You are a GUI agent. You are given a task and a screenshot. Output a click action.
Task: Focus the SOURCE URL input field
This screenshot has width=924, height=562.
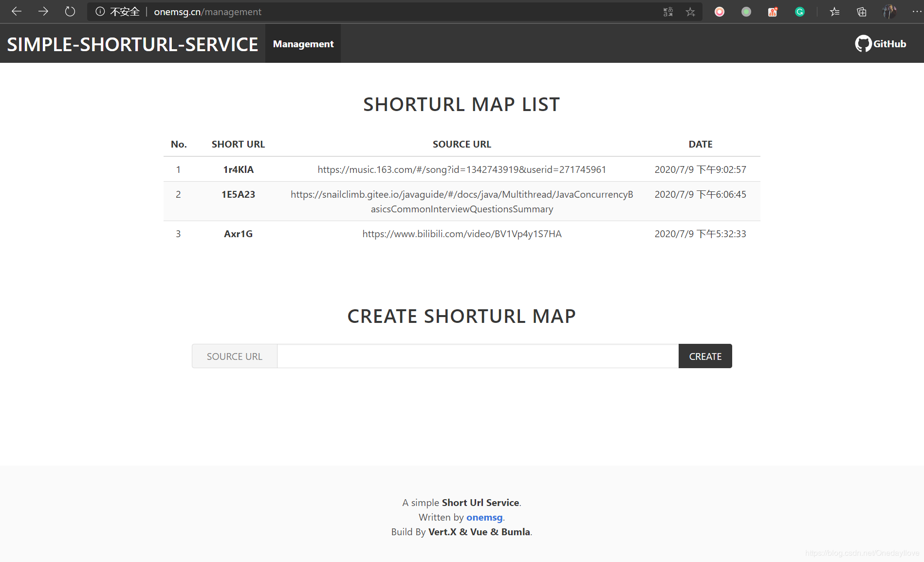(478, 356)
